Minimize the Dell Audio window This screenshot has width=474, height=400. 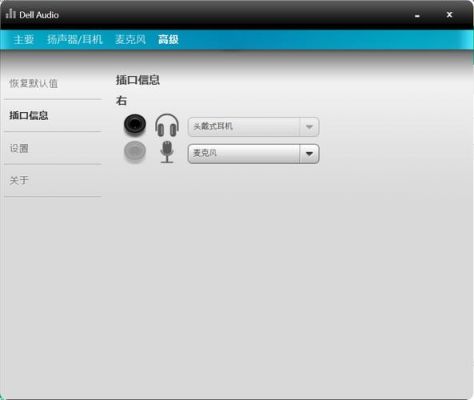click(417, 15)
